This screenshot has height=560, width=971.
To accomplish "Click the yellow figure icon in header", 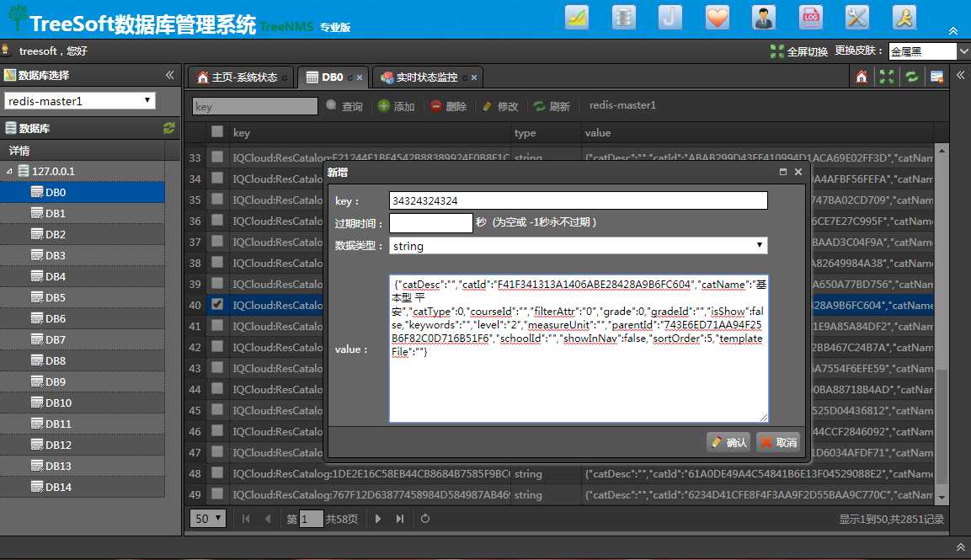I will pyautogui.click(x=904, y=18).
